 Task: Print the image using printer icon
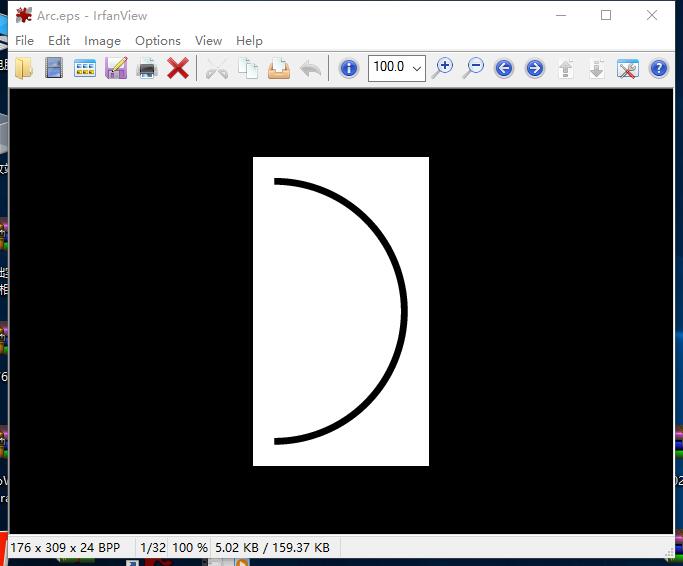click(147, 68)
